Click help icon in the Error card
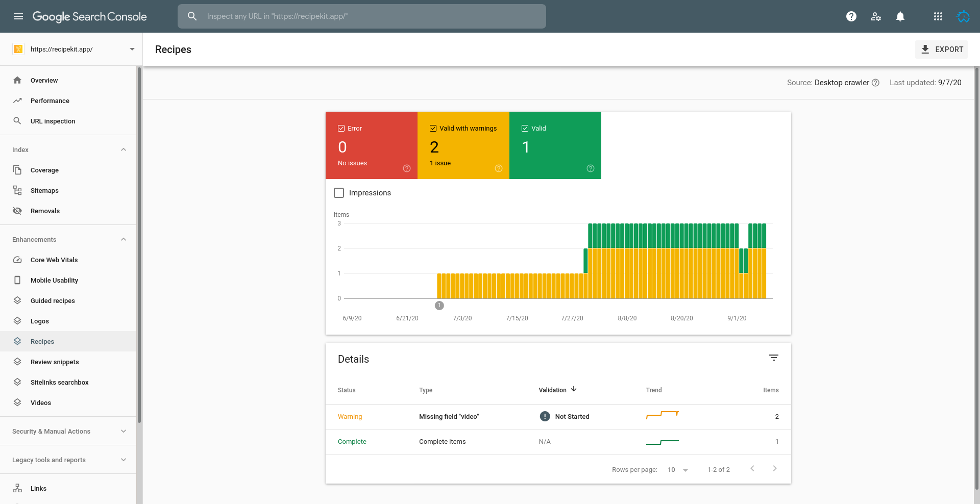This screenshot has width=980, height=504. point(407,168)
